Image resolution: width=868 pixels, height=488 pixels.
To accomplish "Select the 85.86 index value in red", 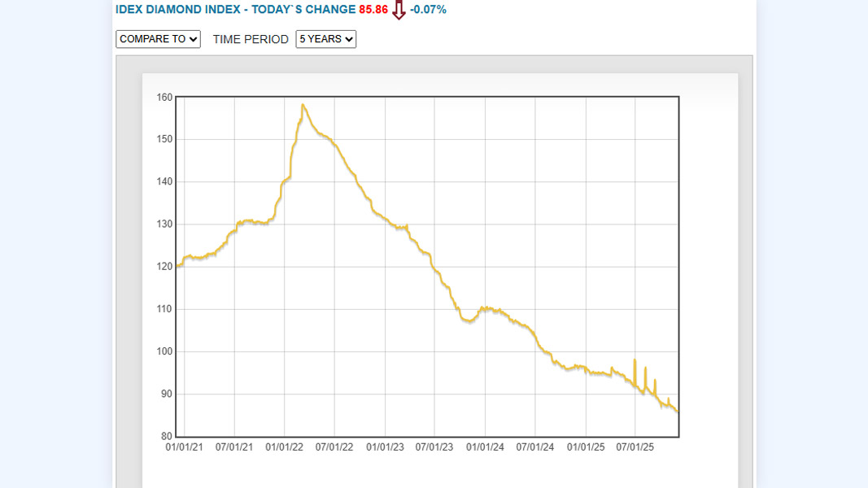I will pyautogui.click(x=373, y=10).
